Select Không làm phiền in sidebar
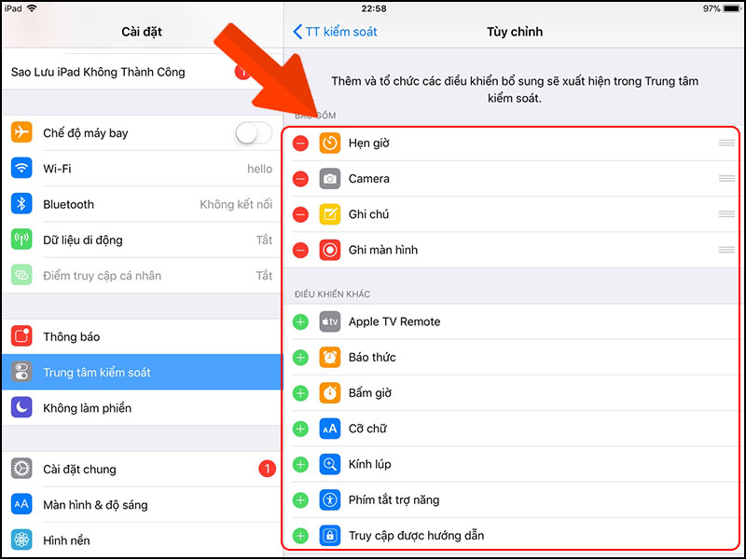Image resolution: width=746 pixels, height=560 pixels. click(x=142, y=408)
